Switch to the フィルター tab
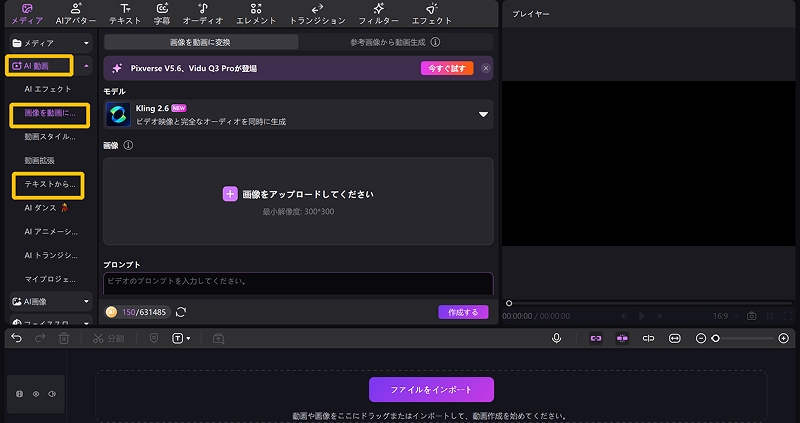 coord(379,14)
